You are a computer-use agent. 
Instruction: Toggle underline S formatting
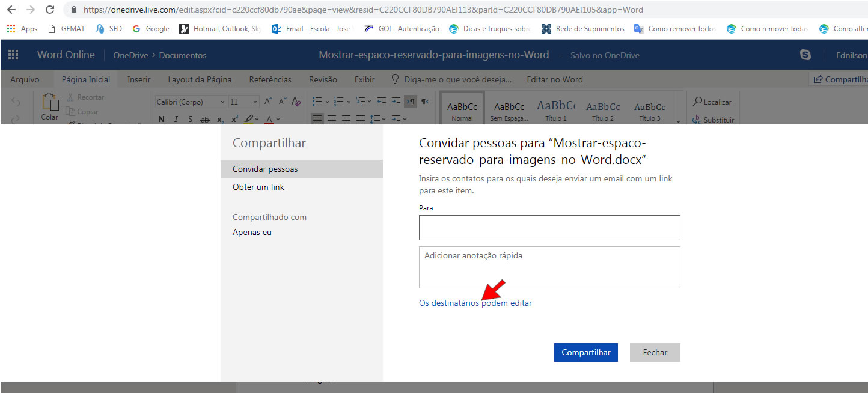[x=191, y=119]
